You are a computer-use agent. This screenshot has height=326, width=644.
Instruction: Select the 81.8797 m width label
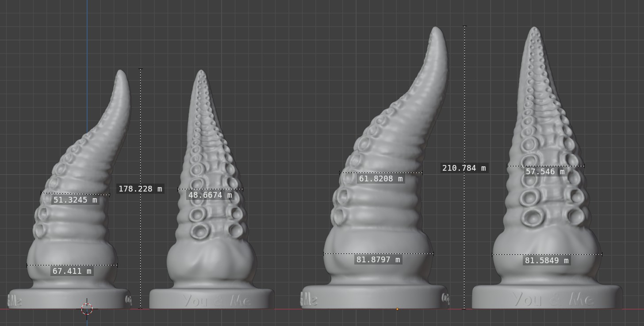click(378, 260)
